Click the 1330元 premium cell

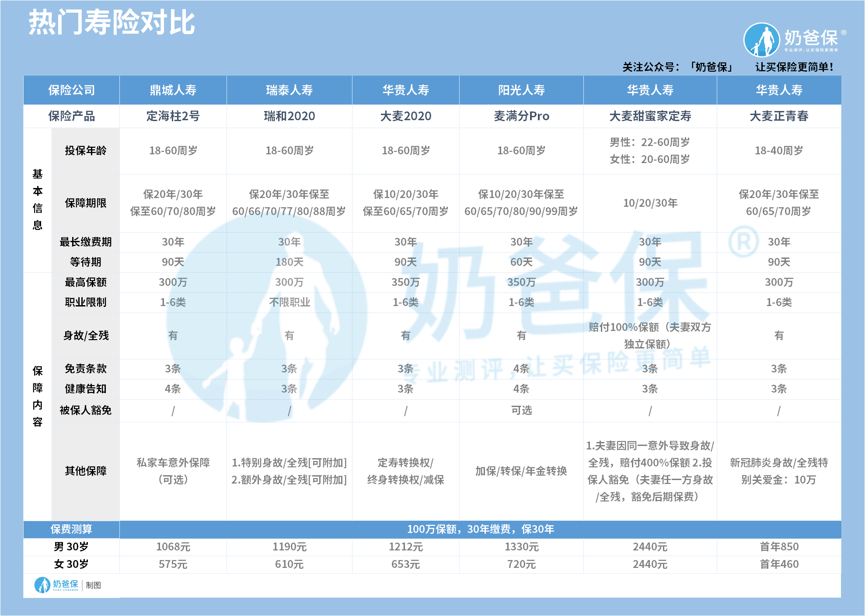pos(521,546)
